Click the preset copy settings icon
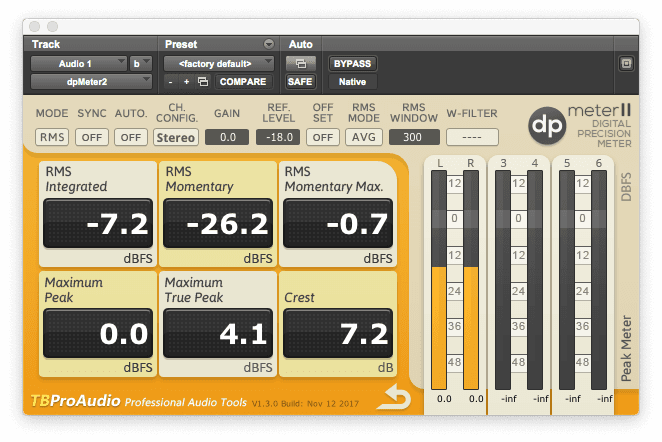This screenshot has width=662, height=442. tap(203, 81)
